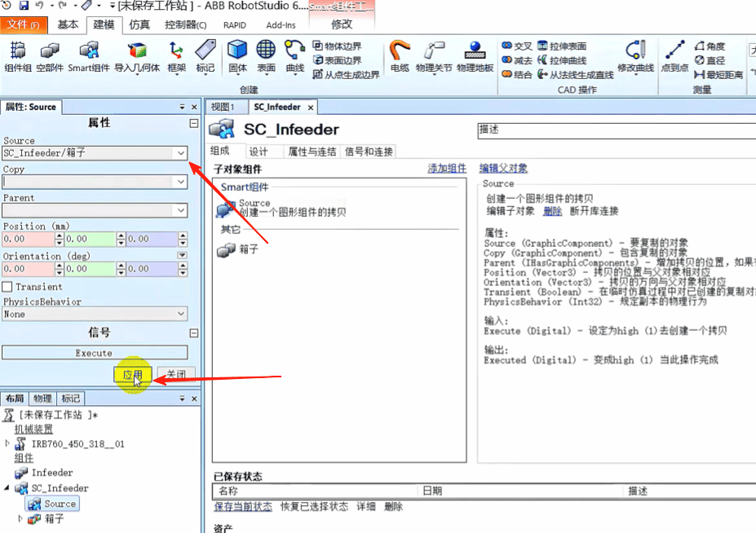Measure with 点到点 point to point

(x=674, y=56)
